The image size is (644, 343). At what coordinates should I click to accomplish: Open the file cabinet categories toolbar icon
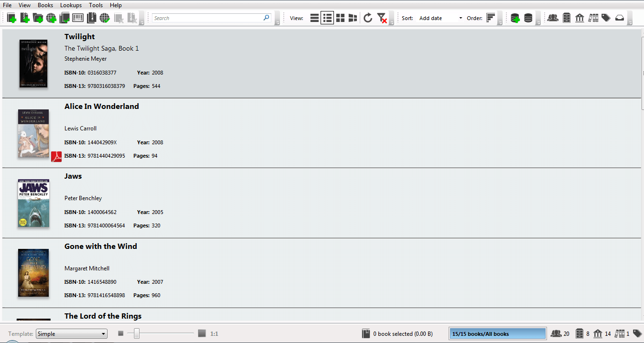tap(567, 18)
